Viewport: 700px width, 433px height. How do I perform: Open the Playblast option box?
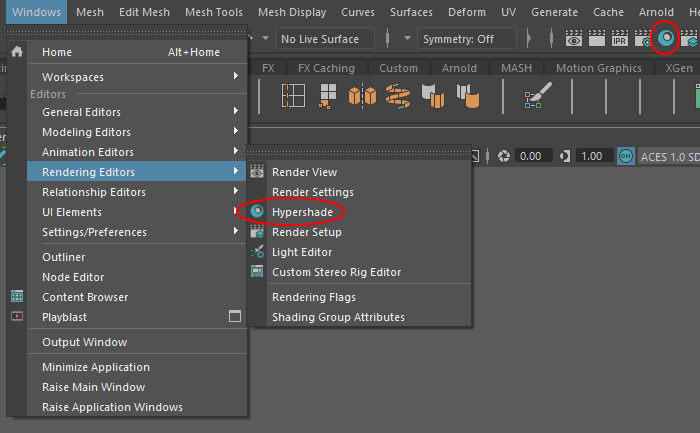coord(235,317)
